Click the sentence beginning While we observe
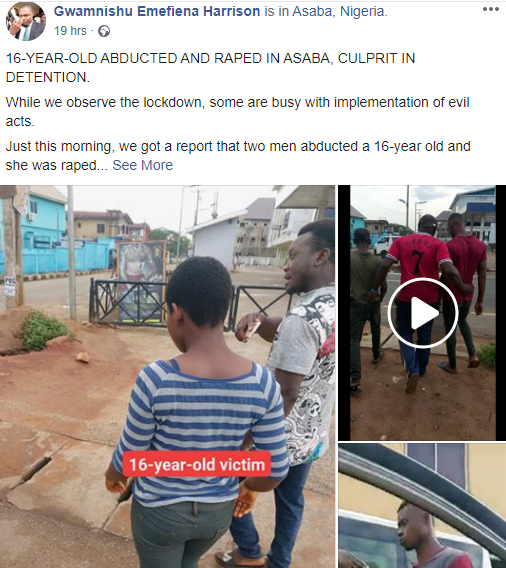Image resolution: width=506 pixels, height=568 pixels. (x=237, y=112)
